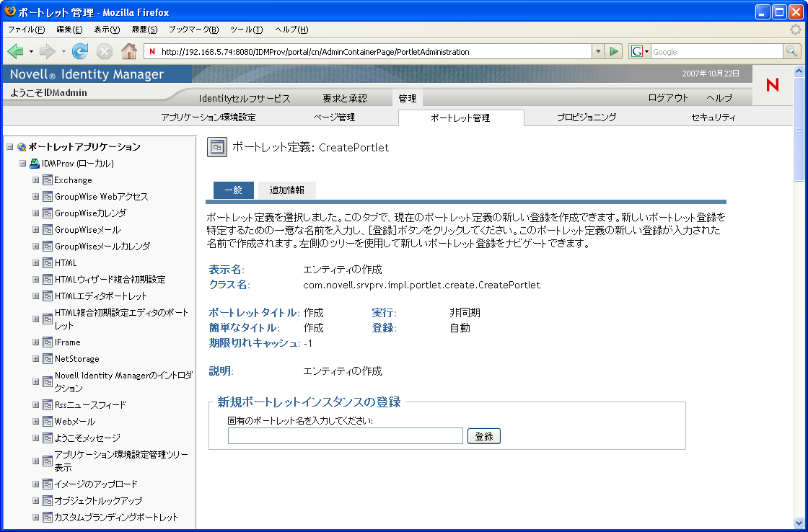Click the page vertical scrollbar thumb
808x532 pixels.
coord(799,128)
